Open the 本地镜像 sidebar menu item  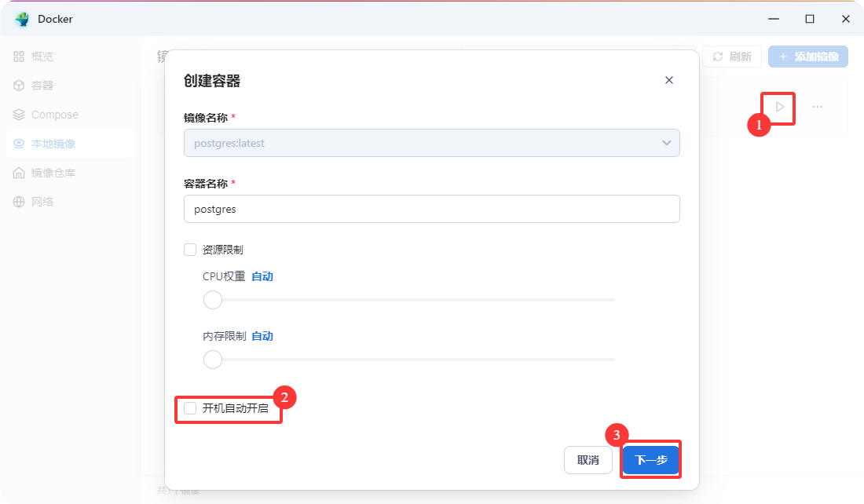click(x=53, y=144)
